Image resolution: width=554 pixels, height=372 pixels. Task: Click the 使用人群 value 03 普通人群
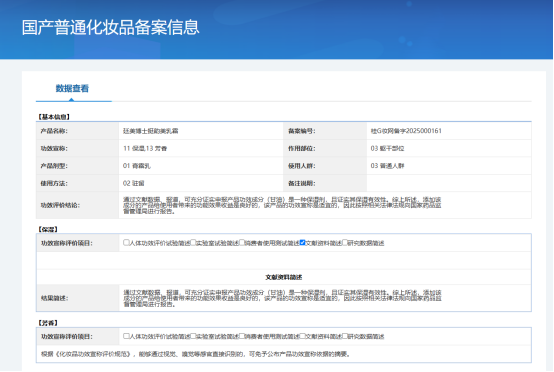point(387,166)
